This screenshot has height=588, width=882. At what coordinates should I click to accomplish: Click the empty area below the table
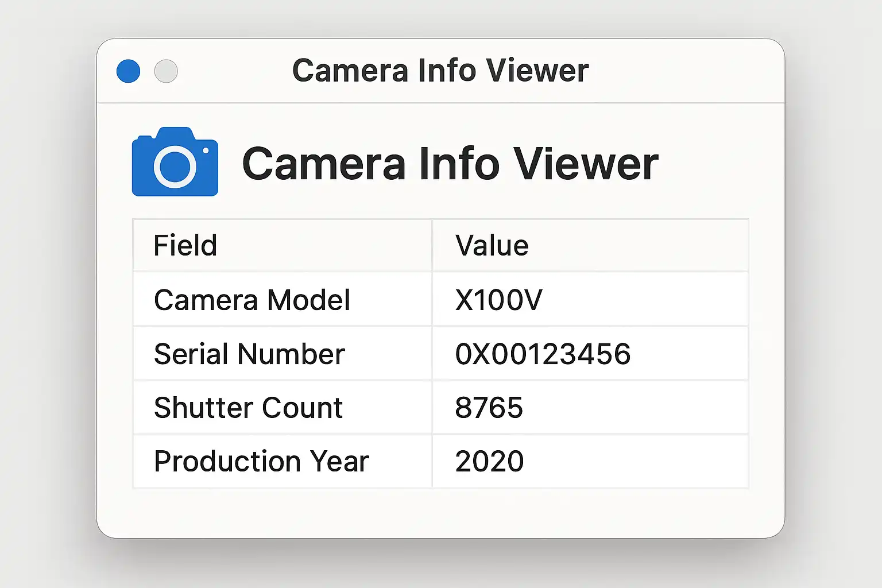[440, 512]
